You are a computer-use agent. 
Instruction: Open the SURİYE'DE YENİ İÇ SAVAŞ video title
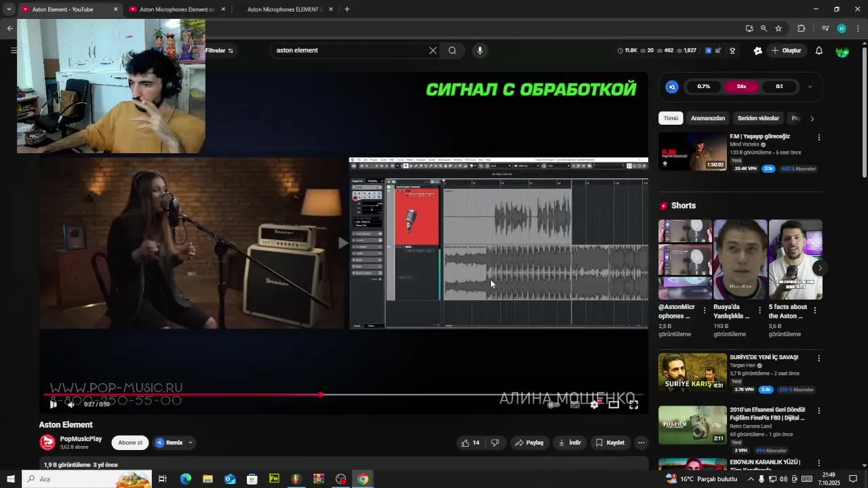click(x=764, y=357)
